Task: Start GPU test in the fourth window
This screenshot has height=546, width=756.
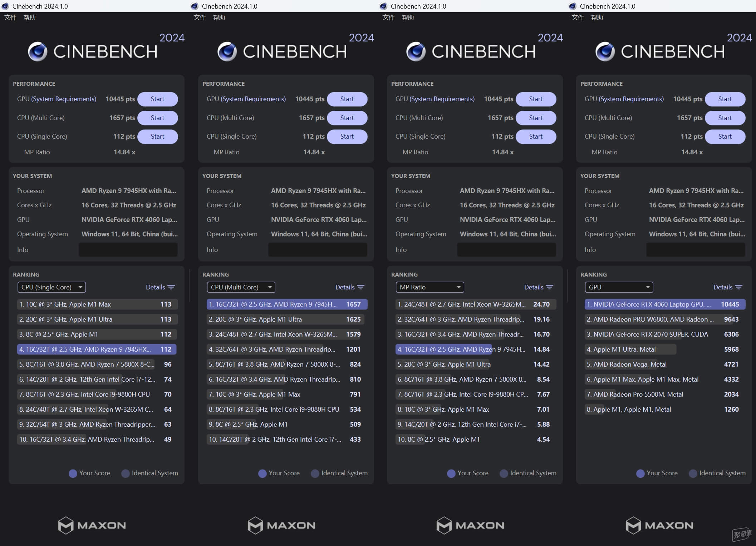Action: tap(725, 99)
